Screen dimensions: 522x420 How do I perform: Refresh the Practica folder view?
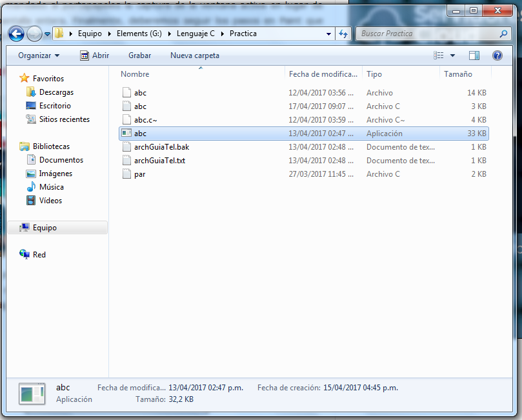coord(343,34)
